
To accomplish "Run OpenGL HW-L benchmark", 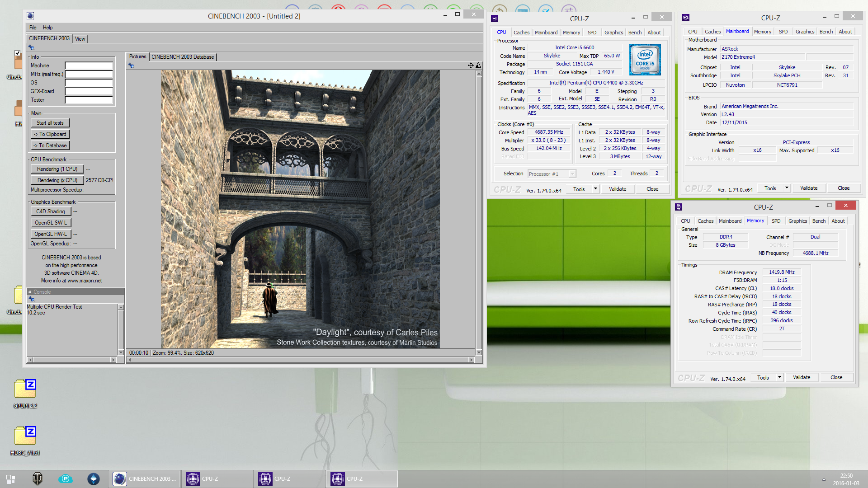I will 51,234.
